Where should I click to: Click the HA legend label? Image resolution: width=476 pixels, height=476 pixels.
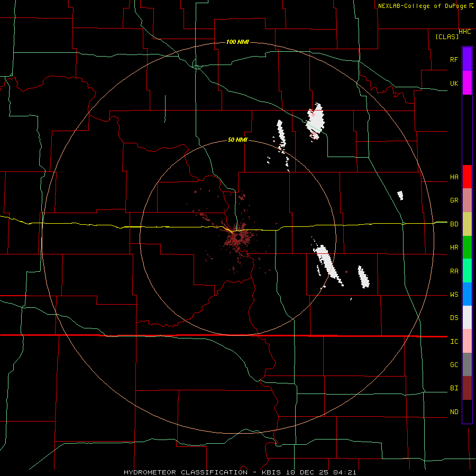click(454, 177)
